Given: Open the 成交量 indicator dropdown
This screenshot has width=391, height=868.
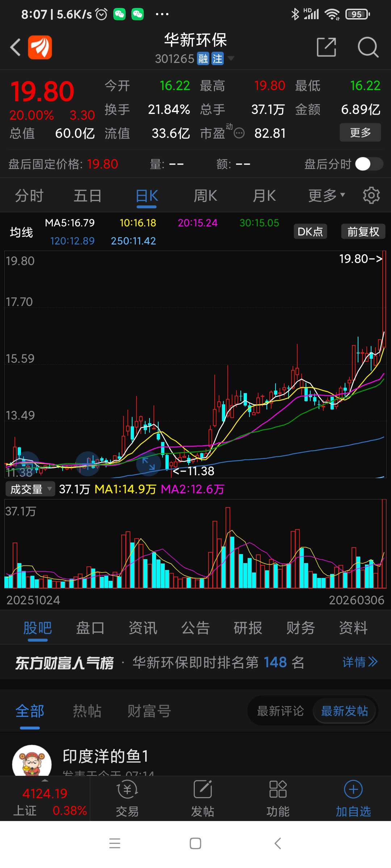Looking at the screenshot, I should coord(30,489).
